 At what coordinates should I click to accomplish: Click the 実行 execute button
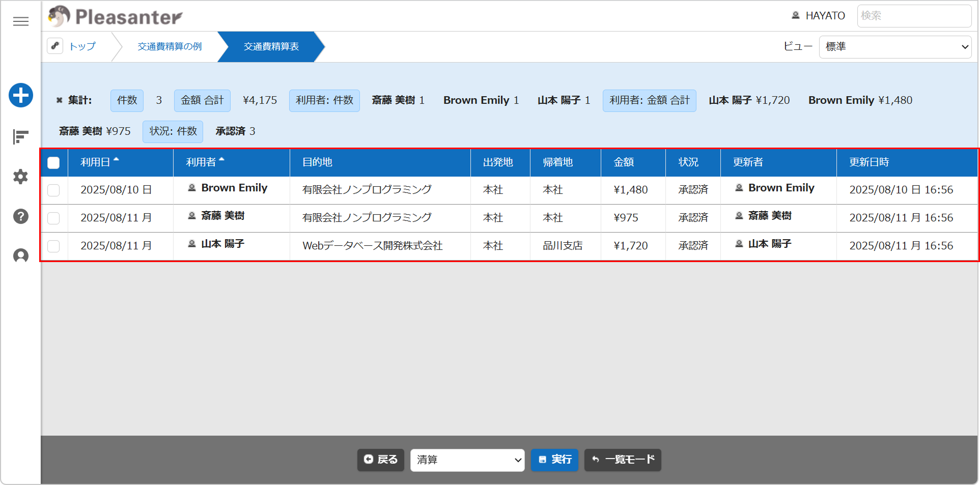(554, 460)
